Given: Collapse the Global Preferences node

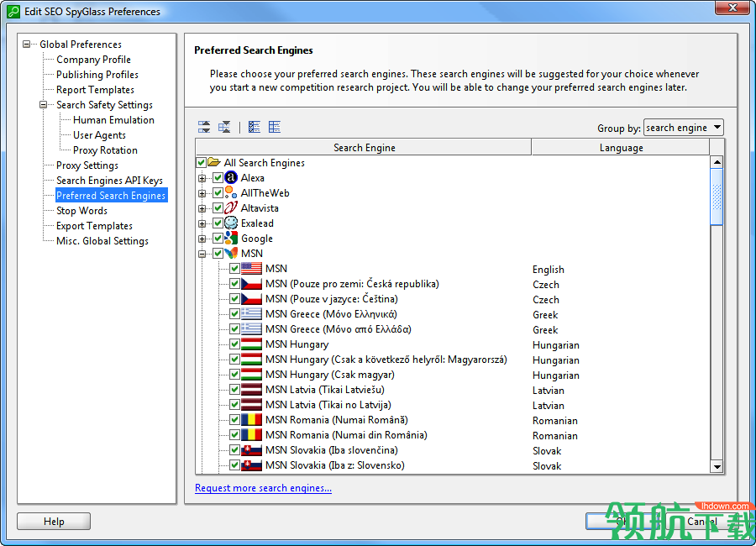Looking at the screenshot, I should point(27,45).
